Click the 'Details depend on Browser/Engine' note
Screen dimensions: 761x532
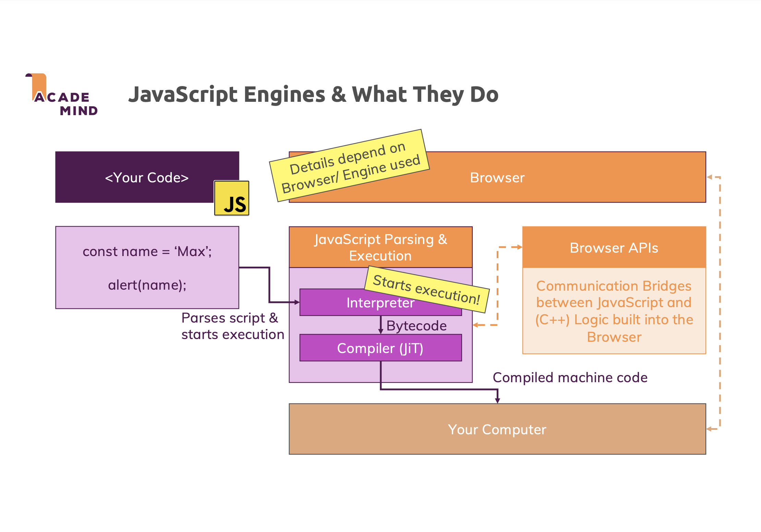pos(350,166)
